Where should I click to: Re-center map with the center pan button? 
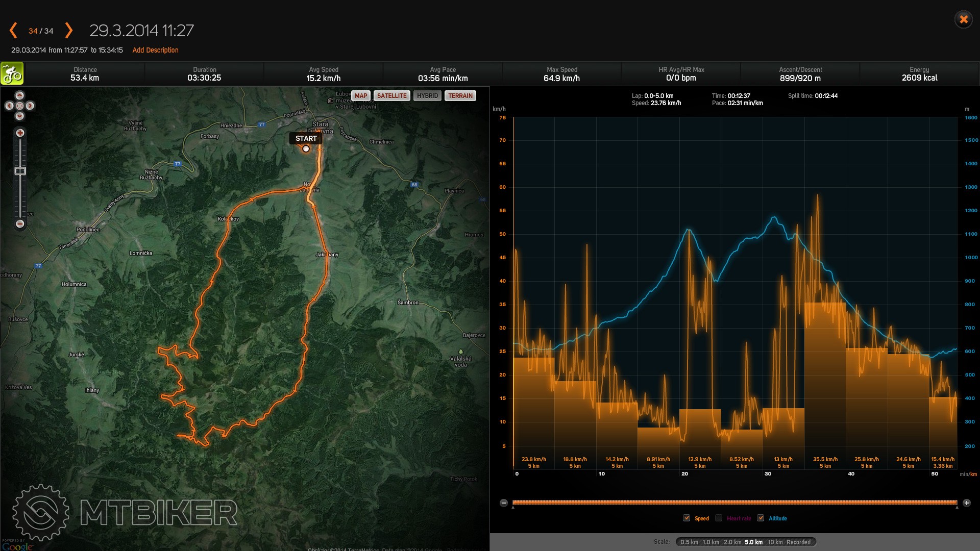[19, 106]
